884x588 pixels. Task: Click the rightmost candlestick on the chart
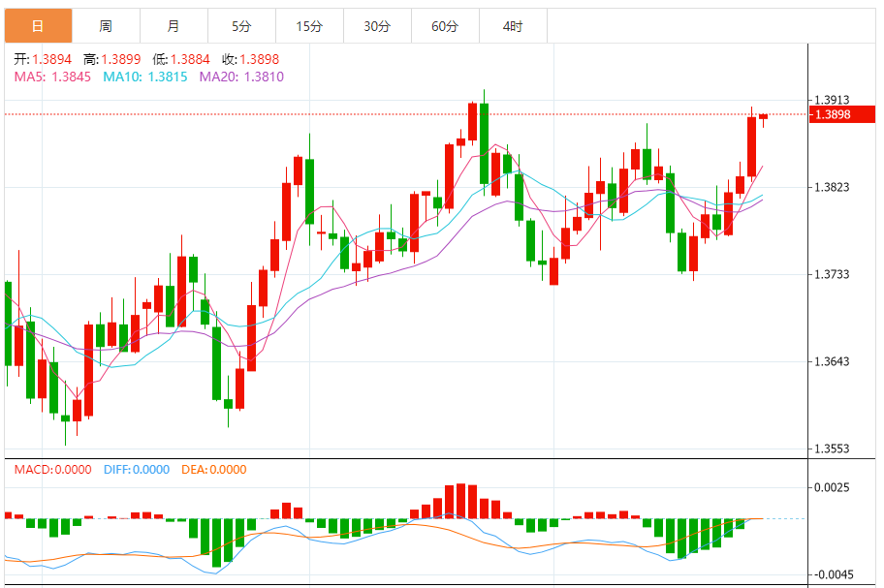coord(763,117)
